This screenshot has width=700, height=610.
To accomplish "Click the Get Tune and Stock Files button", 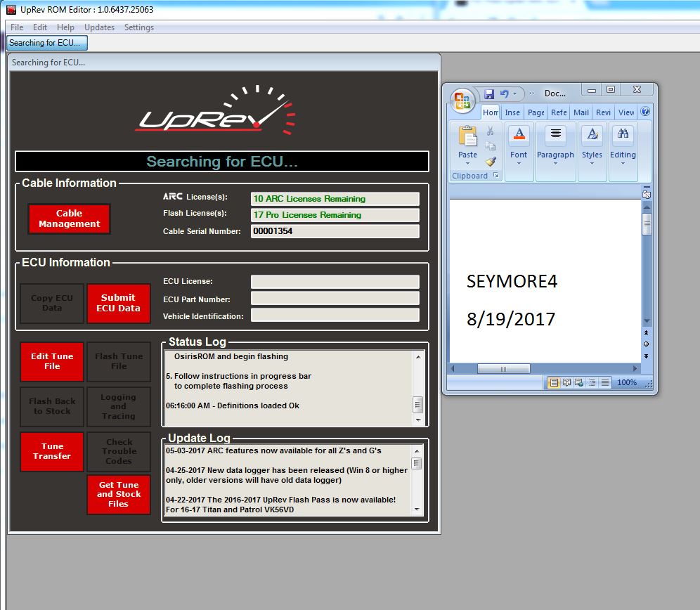I will [x=118, y=495].
